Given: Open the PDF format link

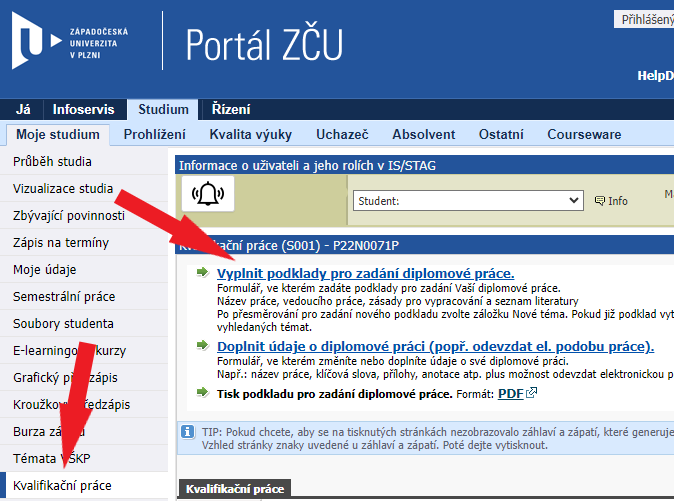Looking at the screenshot, I should point(511,394).
